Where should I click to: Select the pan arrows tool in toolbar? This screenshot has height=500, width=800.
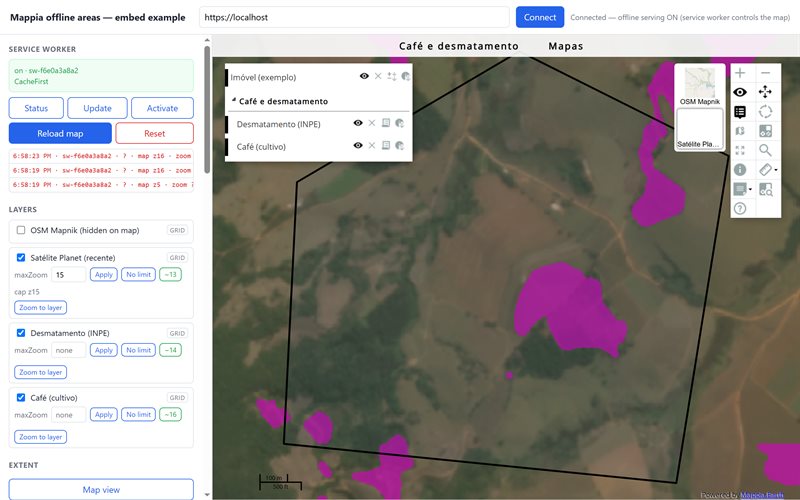coord(765,92)
